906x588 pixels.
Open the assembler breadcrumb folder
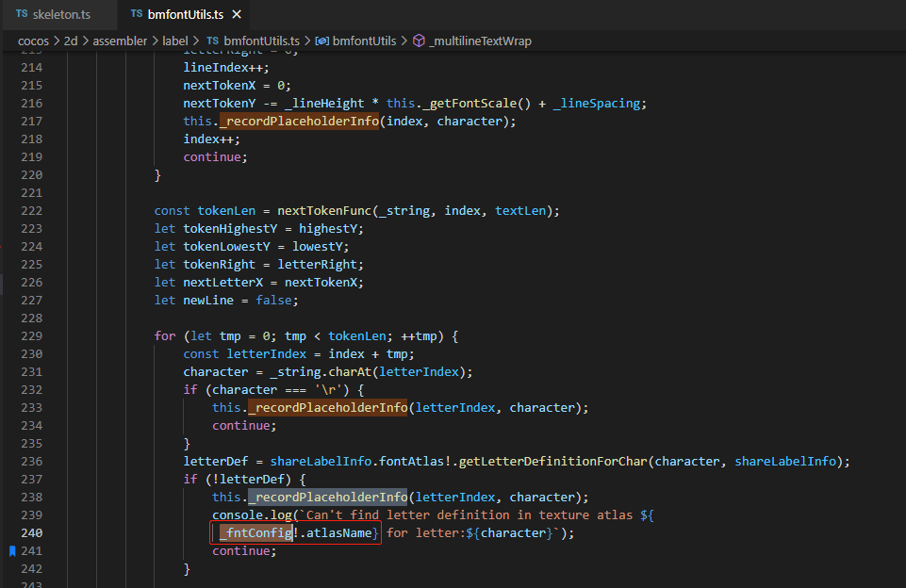point(120,41)
